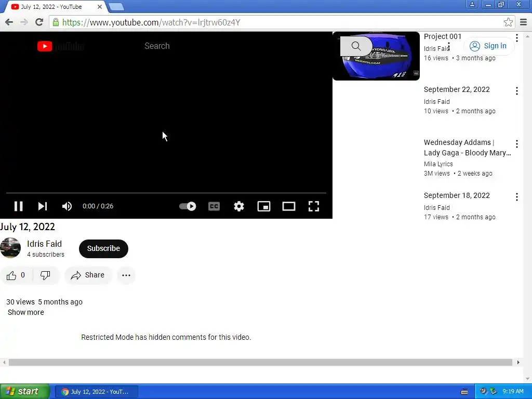The height and width of the screenshot is (399, 532).
Task: Open Wednesday Addams Lady Gaga video
Action: 467,147
